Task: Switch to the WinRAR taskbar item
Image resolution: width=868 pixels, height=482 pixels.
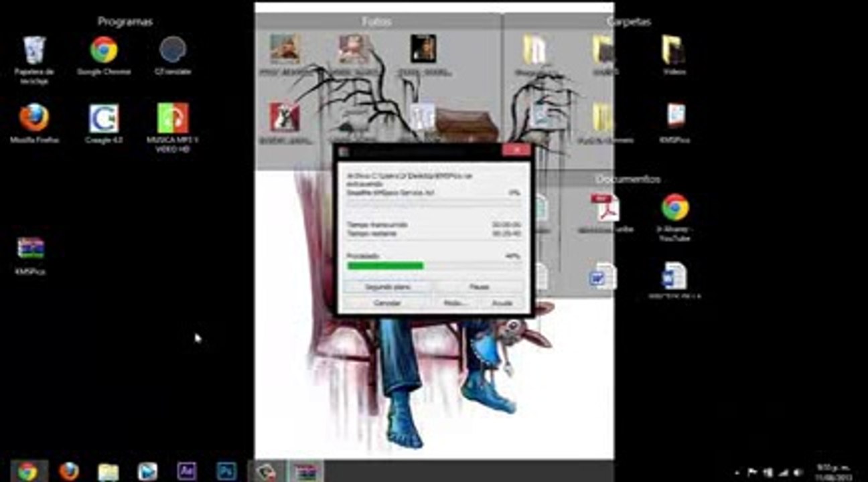Action: [x=305, y=471]
